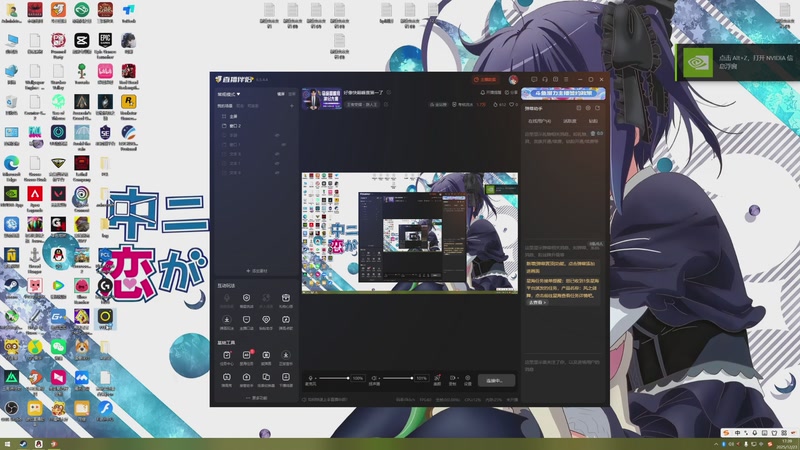Open the gift box interactive tool
The width and height of the screenshot is (800, 450).
pyautogui.click(x=286, y=300)
